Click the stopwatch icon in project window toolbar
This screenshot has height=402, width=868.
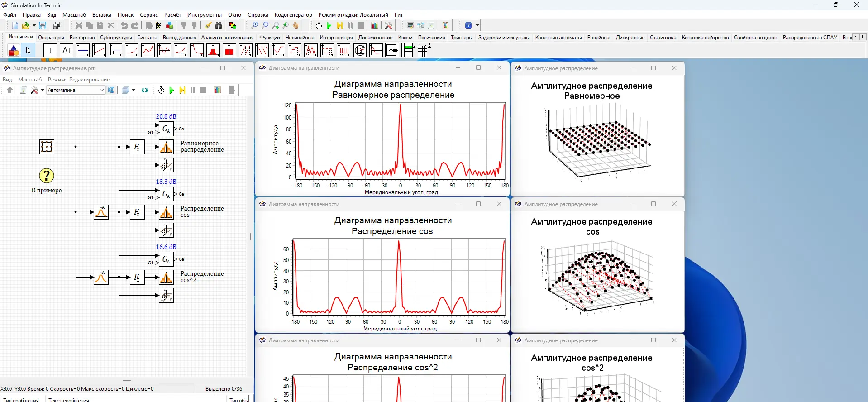tap(161, 90)
